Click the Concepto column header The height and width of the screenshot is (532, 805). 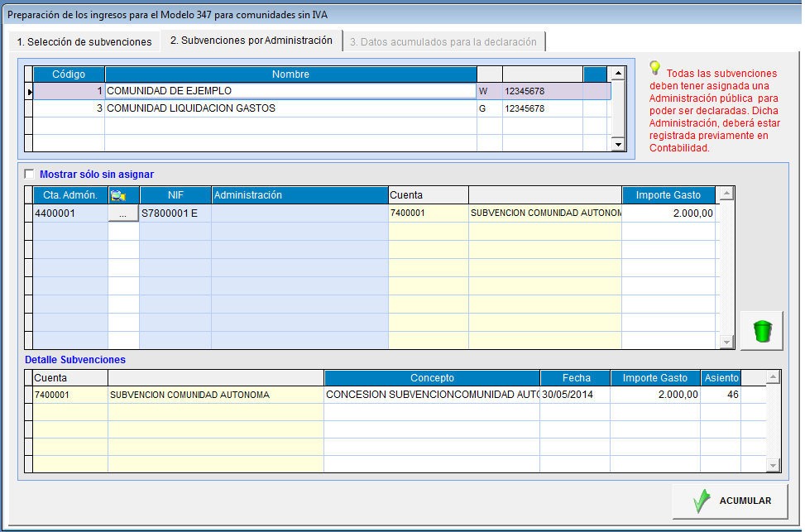431,378
